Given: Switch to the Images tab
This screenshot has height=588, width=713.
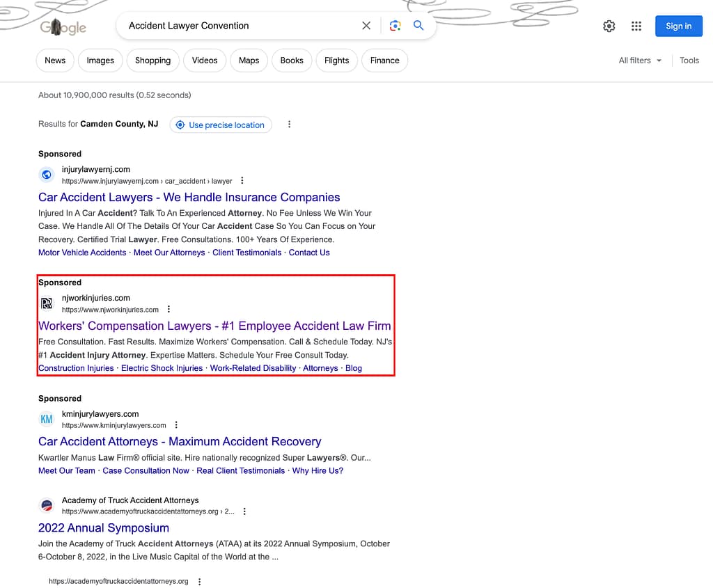Looking at the screenshot, I should tap(100, 61).
